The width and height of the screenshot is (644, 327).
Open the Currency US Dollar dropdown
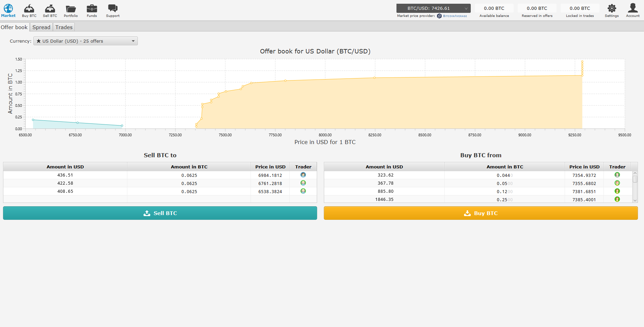point(85,41)
